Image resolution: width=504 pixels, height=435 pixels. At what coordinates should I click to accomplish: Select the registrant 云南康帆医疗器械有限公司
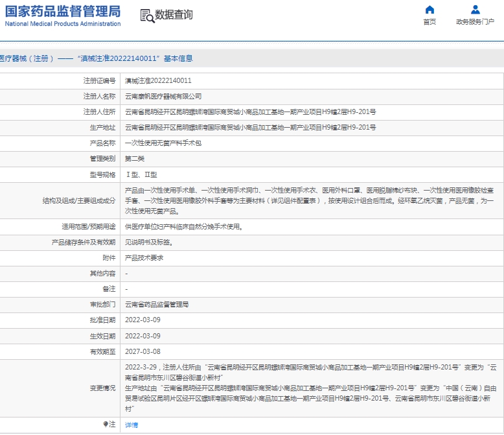[163, 96]
